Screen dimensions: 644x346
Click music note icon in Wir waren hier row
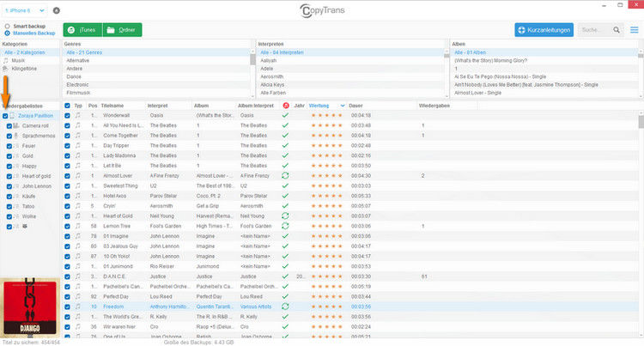pos(77,327)
